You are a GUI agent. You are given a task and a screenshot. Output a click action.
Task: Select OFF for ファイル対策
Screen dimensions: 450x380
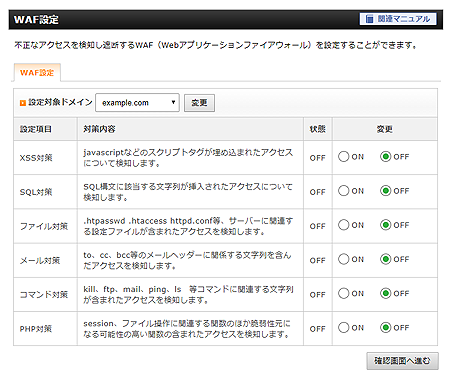pyautogui.click(x=385, y=225)
